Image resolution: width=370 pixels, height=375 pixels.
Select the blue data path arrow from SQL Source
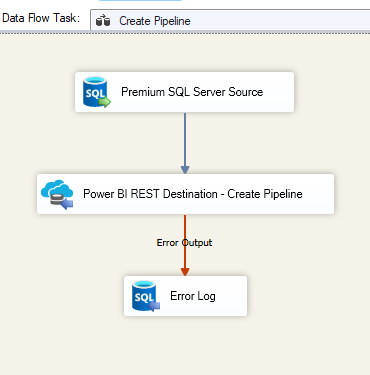coord(185,143)
